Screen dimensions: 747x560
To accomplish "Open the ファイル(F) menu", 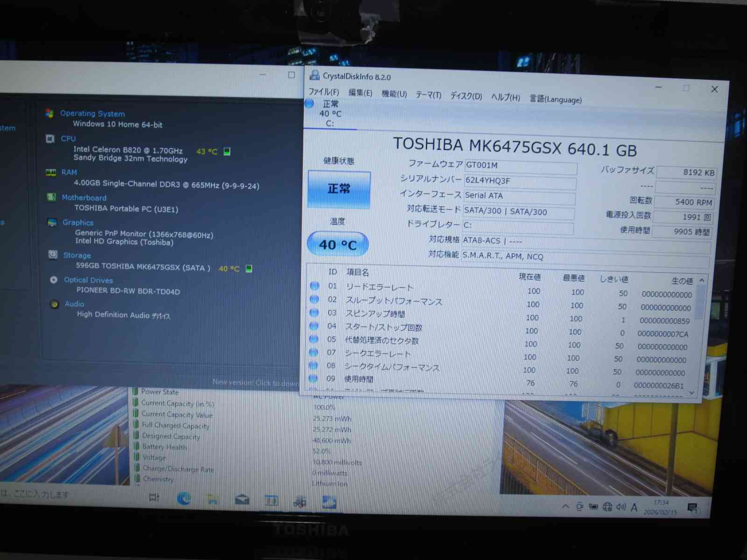I will point(324,92).
